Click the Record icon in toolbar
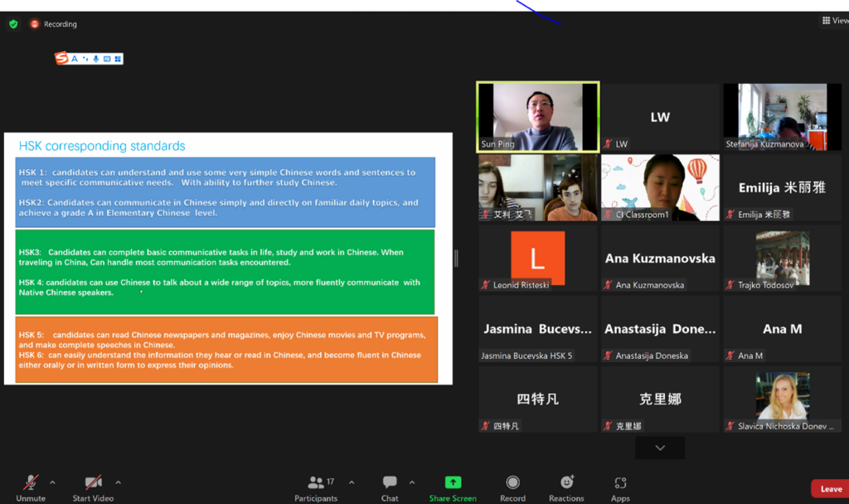The width and height of the screenshot is (849, 504). [512, 482]
